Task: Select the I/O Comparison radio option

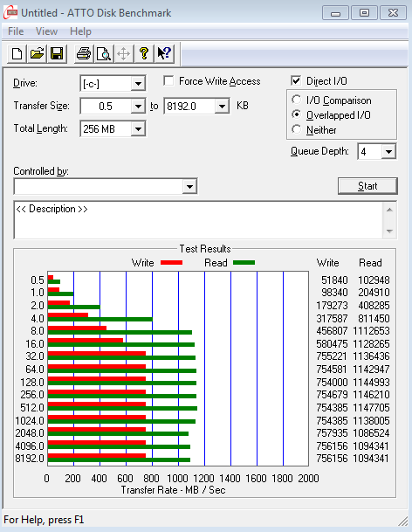Action: click(297, 100)
